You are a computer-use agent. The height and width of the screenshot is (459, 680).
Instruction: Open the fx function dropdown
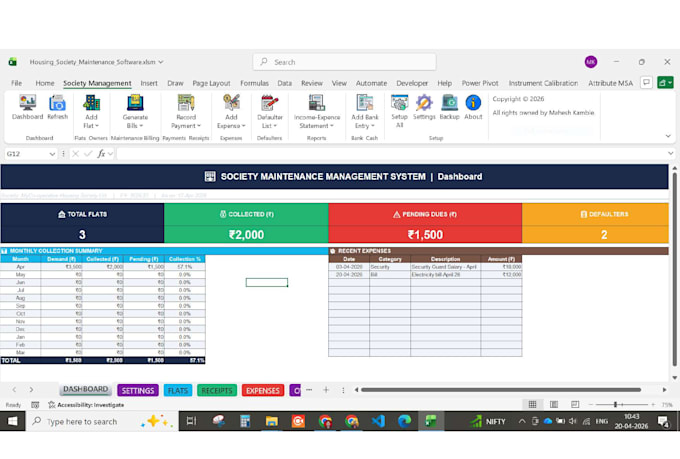[x=111, y=154]
